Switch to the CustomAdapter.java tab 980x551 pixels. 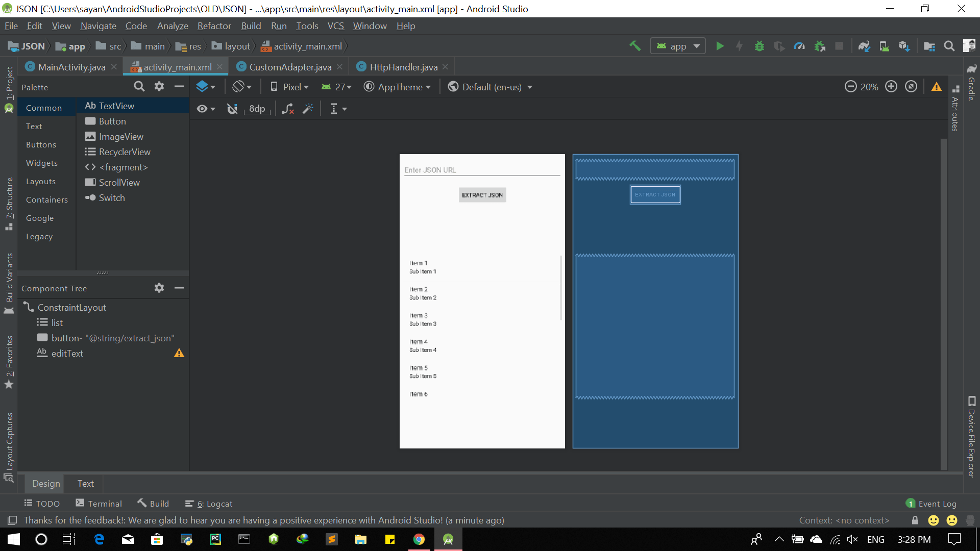click(289, 67)
